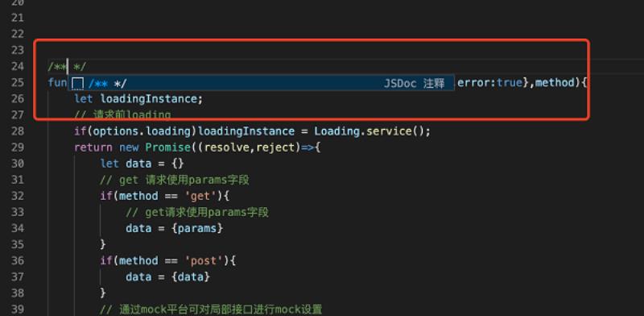Click the Promise keyword on line 29
Screen dimensions: 644x316
tap(168, 148)
